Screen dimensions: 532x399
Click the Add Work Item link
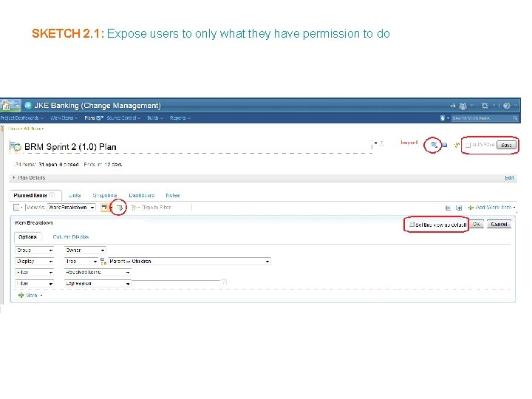point(494,208)
